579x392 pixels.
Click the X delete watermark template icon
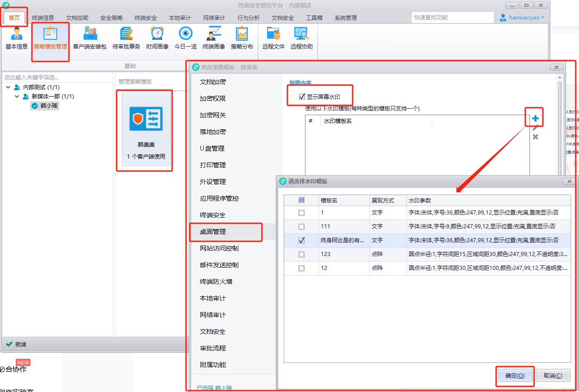point(535,137)
